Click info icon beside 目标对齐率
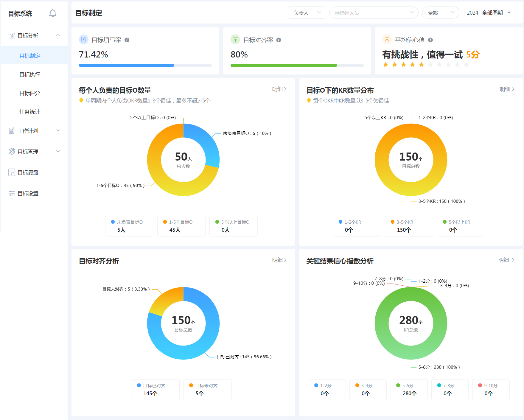 tap(279, 40)
